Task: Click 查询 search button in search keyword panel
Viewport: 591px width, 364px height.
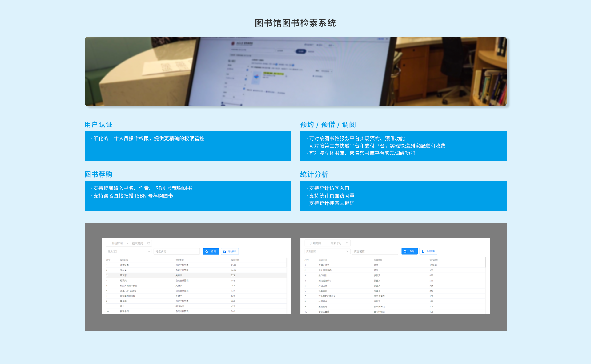Action: pyautogui.click(x=211, y=252)
